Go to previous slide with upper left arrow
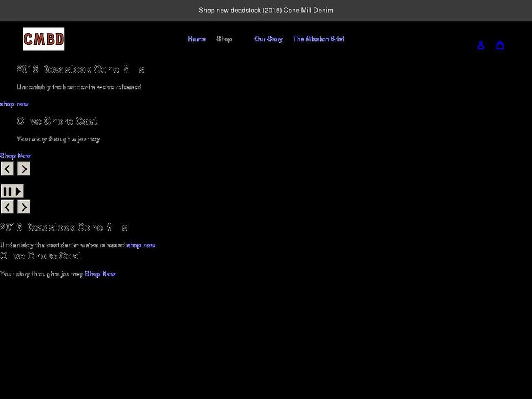The width and height of the screenshot is (532, 399). (7, 168)
